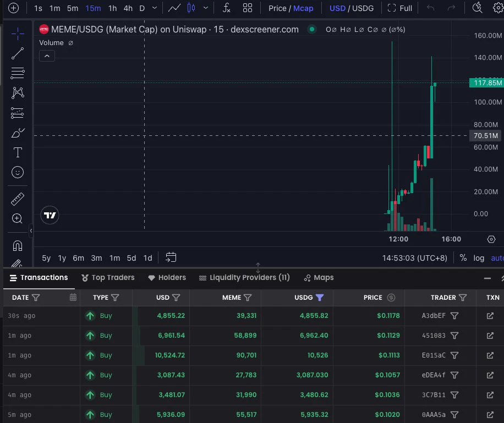Screen dimensions: 504x423
Task: Toggle magnet mode for drawings
Action: click(x=18, y=245)
